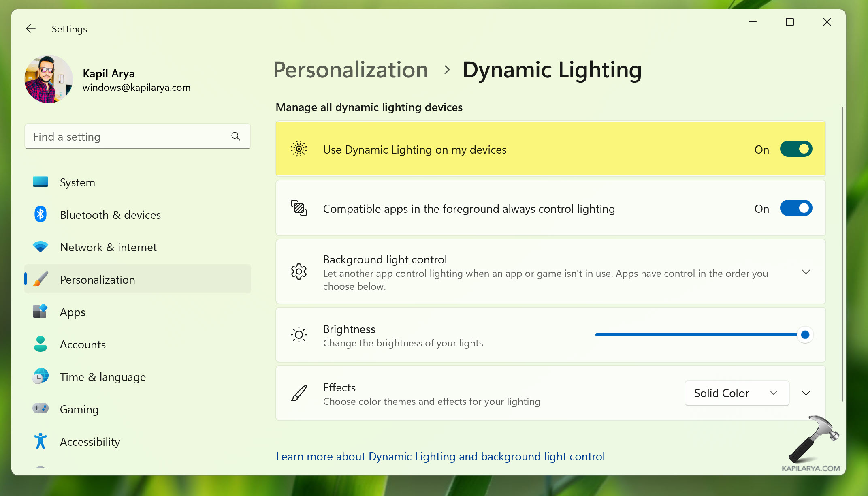
Task: Click the Time & language globe icon
Action: pyautogui.click(x=41, y=376)
